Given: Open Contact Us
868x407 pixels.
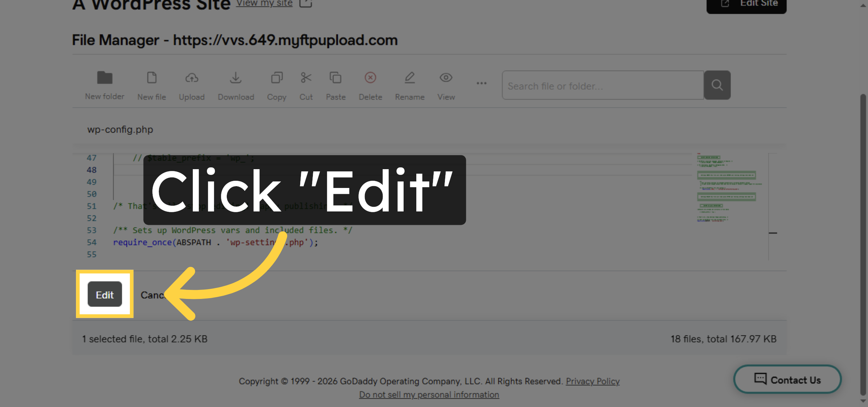Looking at the screenshot, I should [x=787, y=380].
